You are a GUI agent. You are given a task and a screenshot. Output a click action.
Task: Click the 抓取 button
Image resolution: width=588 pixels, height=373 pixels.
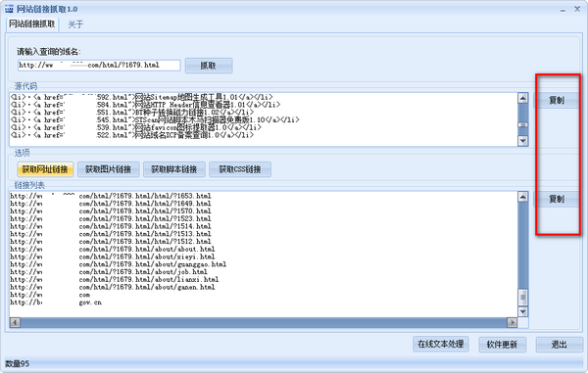[209, 66]
